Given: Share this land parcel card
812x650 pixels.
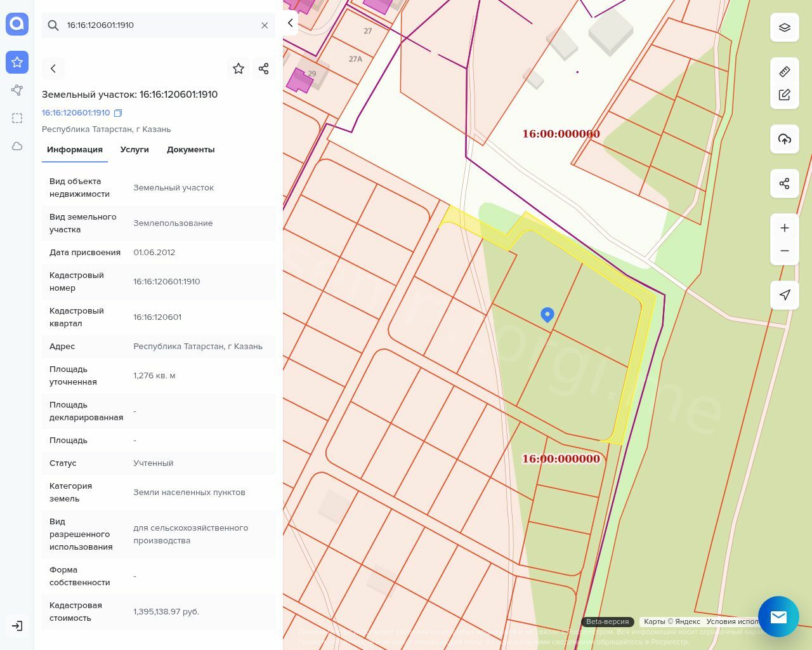Looking at the screenshot, I should [x=264, y=69].
